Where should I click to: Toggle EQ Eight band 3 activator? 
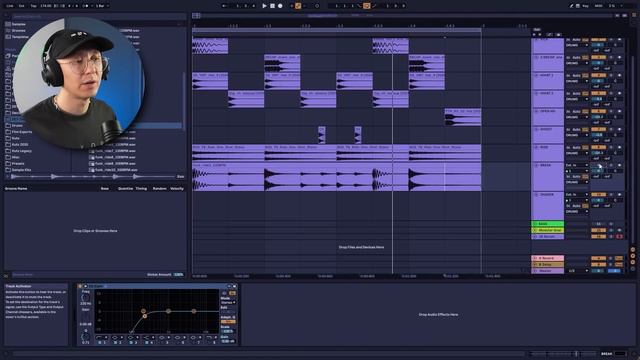pyautogui.click(x=131, y=342)
